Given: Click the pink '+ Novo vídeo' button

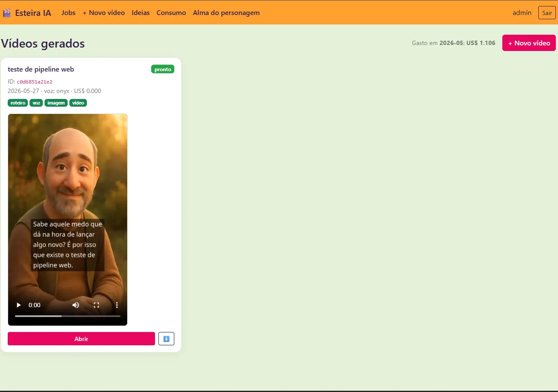Looking at the screenshot, I should (529, 43).
